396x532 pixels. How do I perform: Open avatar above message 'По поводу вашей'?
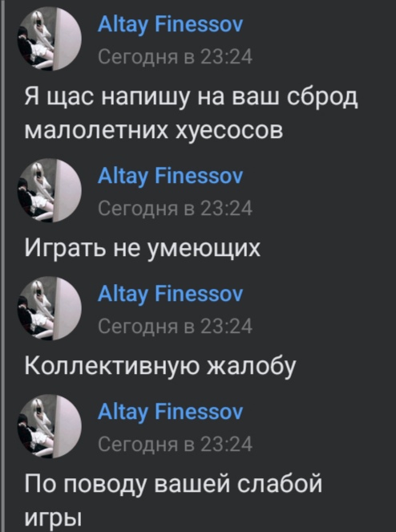pyautogui.click(x=50, y=426)
